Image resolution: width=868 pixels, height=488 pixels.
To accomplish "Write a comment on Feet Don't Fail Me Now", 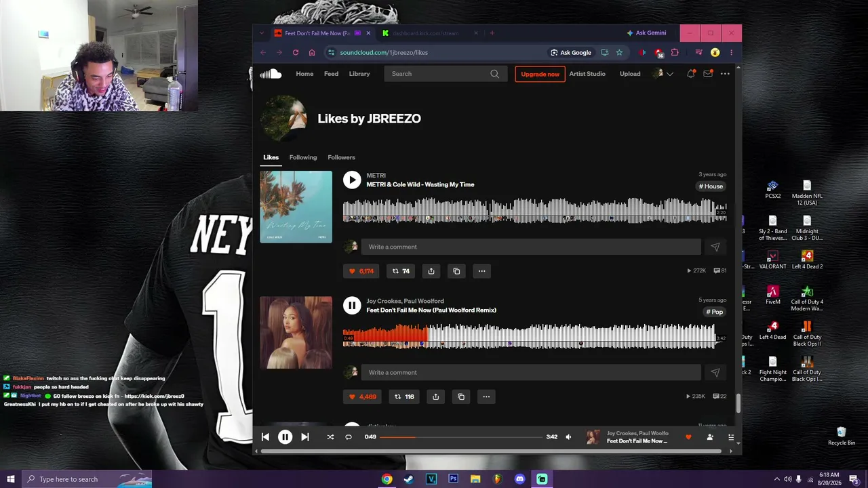I will (x=531, y=372).
